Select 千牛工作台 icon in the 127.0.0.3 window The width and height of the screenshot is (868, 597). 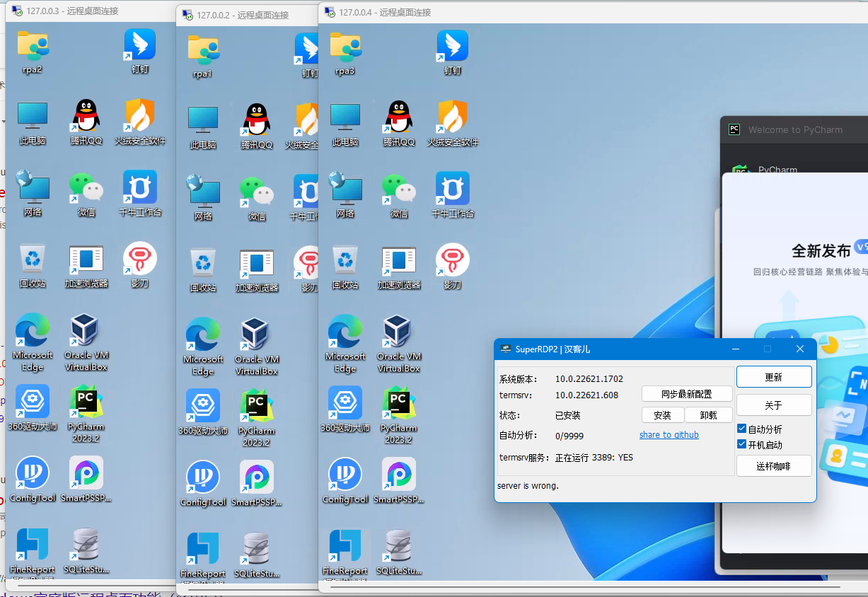[x=139, y=188]
